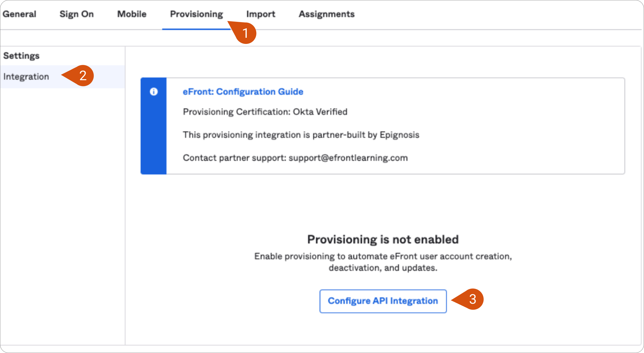
Task: Click the 'Provisioning Certification: Okta Verified' text
Action: pos(265,112)
